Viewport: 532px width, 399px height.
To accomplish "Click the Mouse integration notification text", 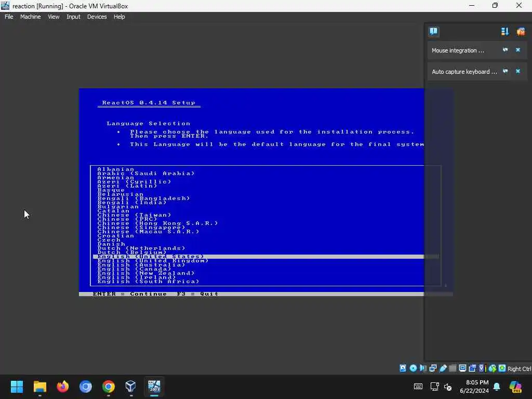I will [458, 50].
